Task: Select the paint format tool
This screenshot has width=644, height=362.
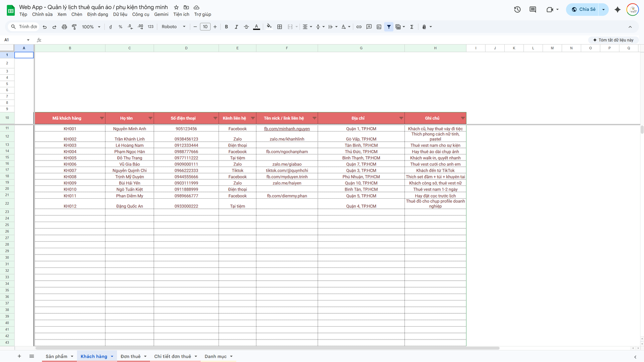Action: tap(74, 27)
